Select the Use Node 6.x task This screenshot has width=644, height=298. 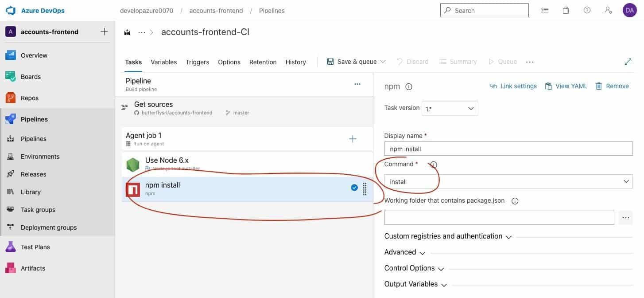tap(247, 165)
